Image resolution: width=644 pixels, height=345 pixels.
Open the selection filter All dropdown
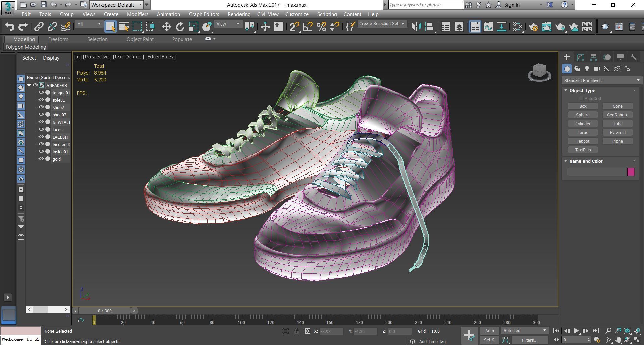click(89, 24)
